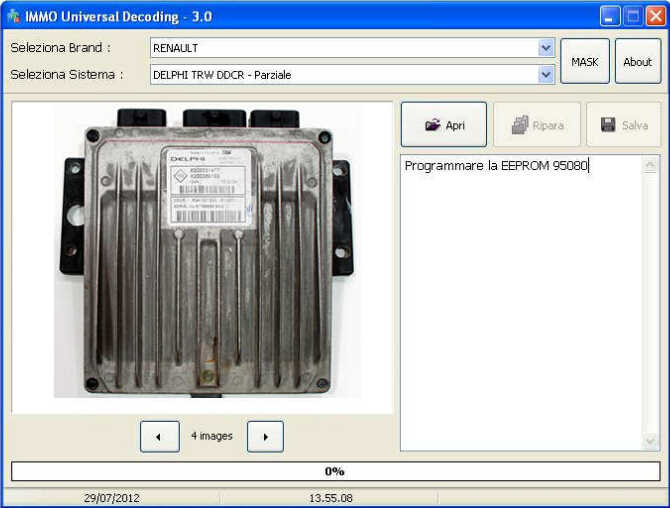The height and width of the screenshot is (508, 670).
Task: Click the 'Seleziona Brand :' label
Action: pyautogui.click(x=60, y=47)
